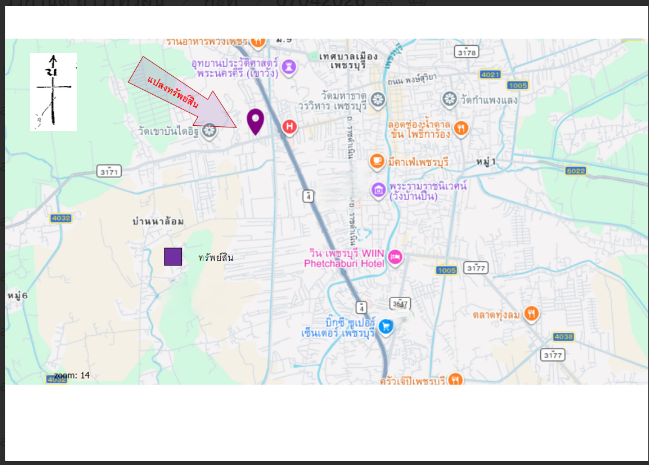This screenshot has height=465, width=649.
Task: Click the 4021 road shield
Action: (490, 75)
